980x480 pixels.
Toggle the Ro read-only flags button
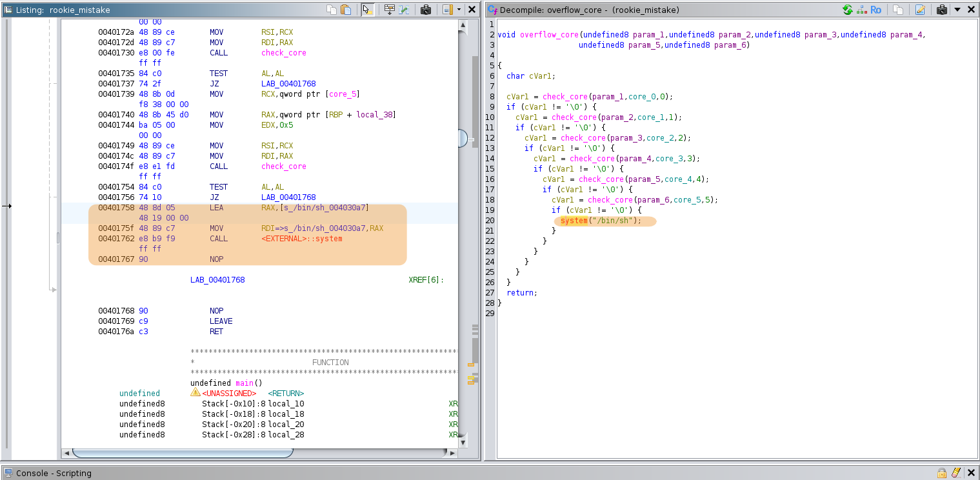[x=875, y=10]
